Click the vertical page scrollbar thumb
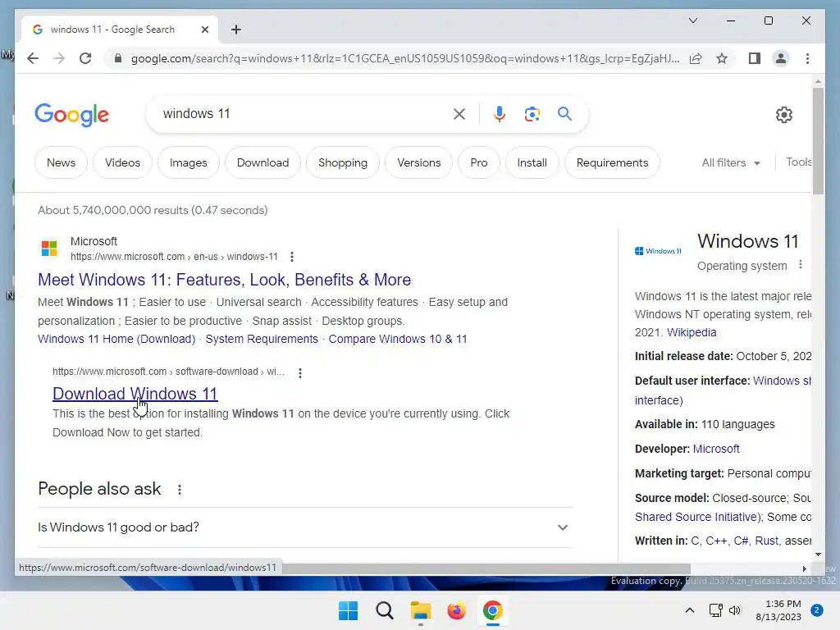Screen dimensions: 840x630 [818, 140]
